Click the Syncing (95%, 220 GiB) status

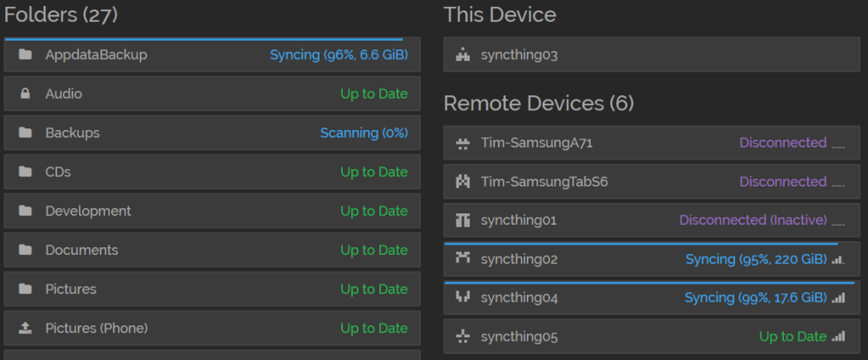(x=756, y=259)
